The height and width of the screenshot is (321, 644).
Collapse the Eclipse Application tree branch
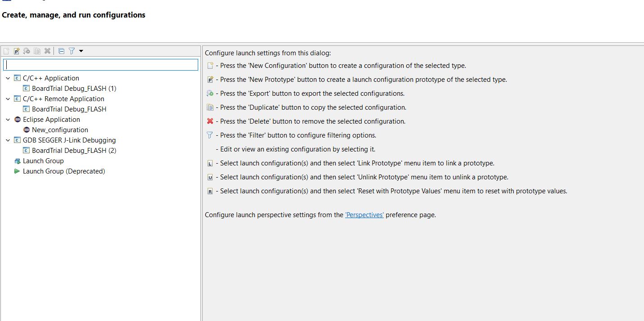click(7, 119)
